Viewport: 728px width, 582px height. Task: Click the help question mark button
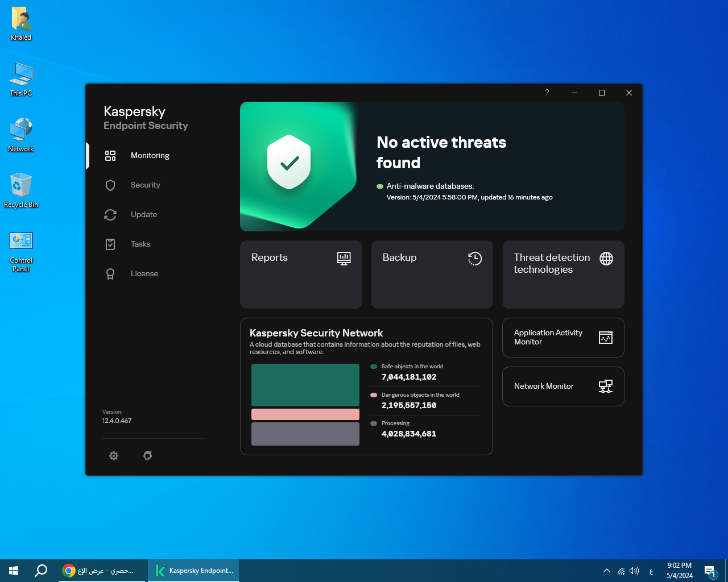tap(547, 93)
